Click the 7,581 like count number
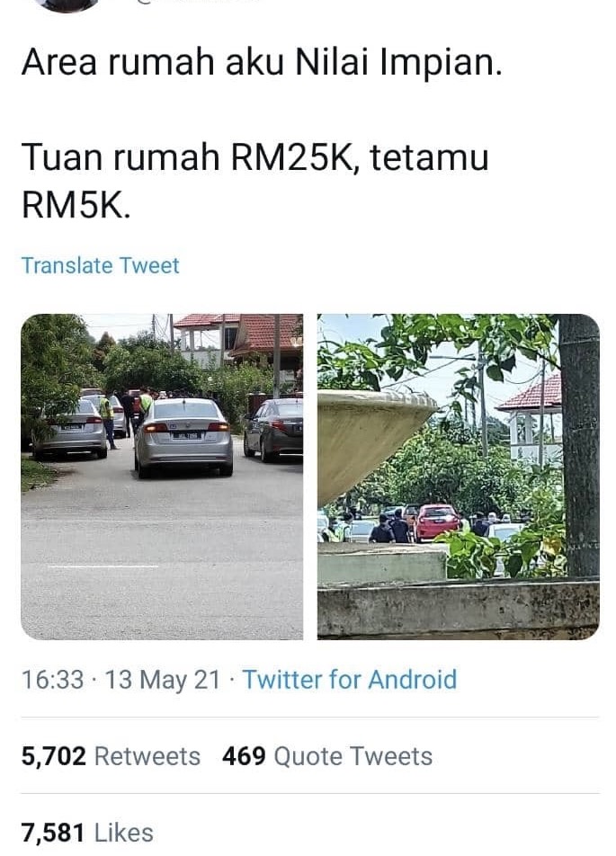616x856 pixels. 53,834
